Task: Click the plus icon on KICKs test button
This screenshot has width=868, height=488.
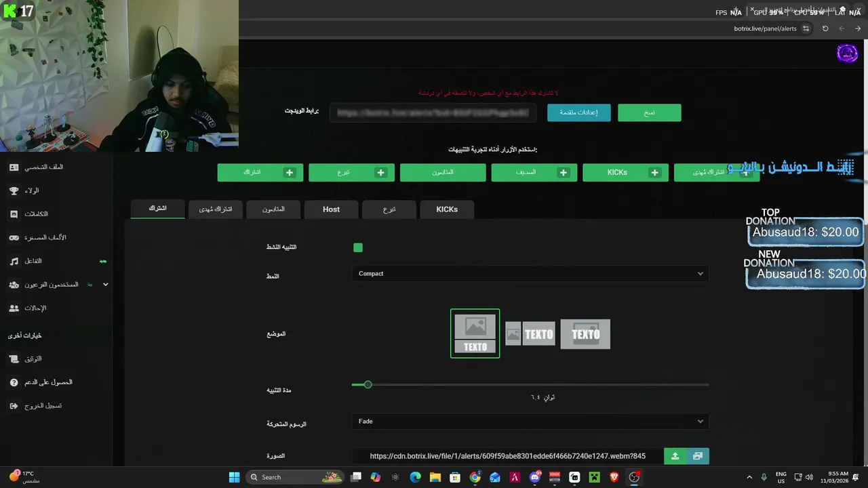Action: pyautogui.click(x=655, y=173)
